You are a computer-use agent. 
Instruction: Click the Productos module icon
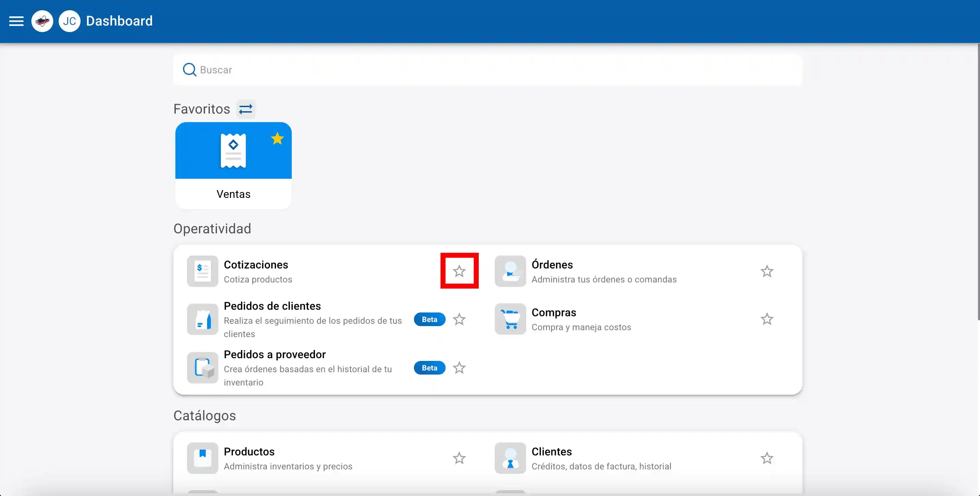(x=203, y=458)
